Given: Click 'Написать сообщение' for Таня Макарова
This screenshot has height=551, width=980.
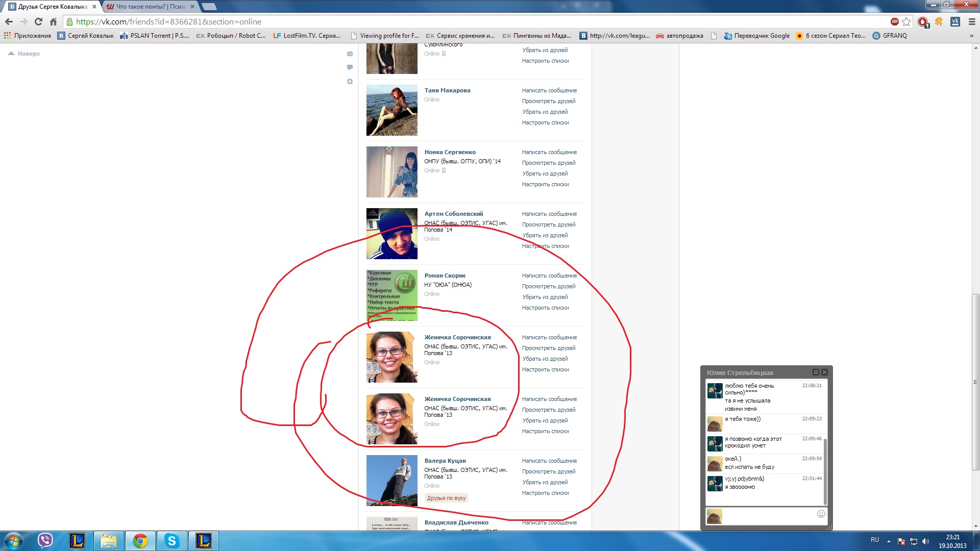Looking at the screenshot, I should click(549, 90).
